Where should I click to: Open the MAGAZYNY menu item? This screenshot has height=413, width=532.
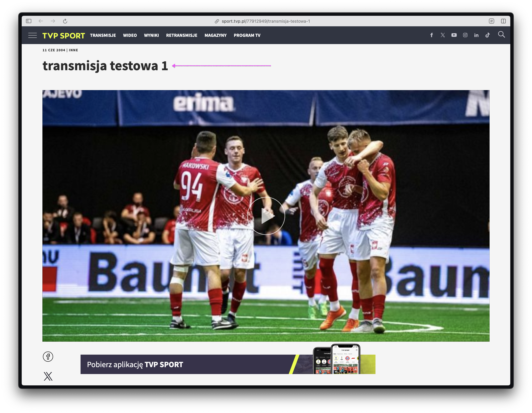click(x=216, y=35)
